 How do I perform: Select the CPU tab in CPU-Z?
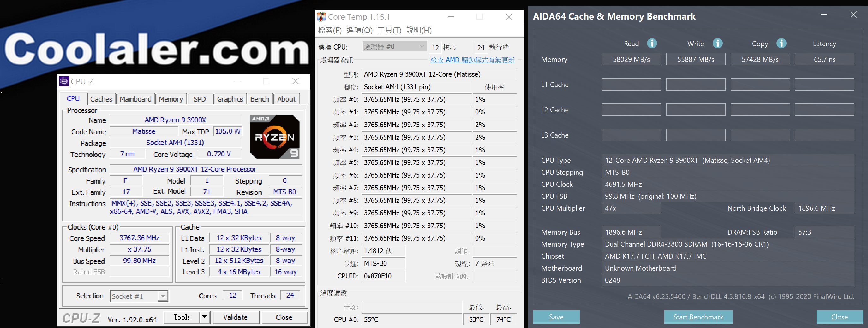coord(73,98)
